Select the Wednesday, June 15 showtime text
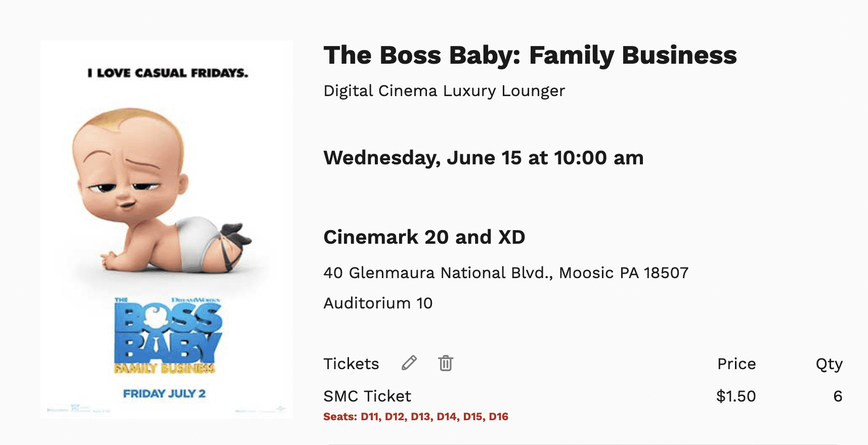This screenshot has width=868, height=445. tap(484, 158)
